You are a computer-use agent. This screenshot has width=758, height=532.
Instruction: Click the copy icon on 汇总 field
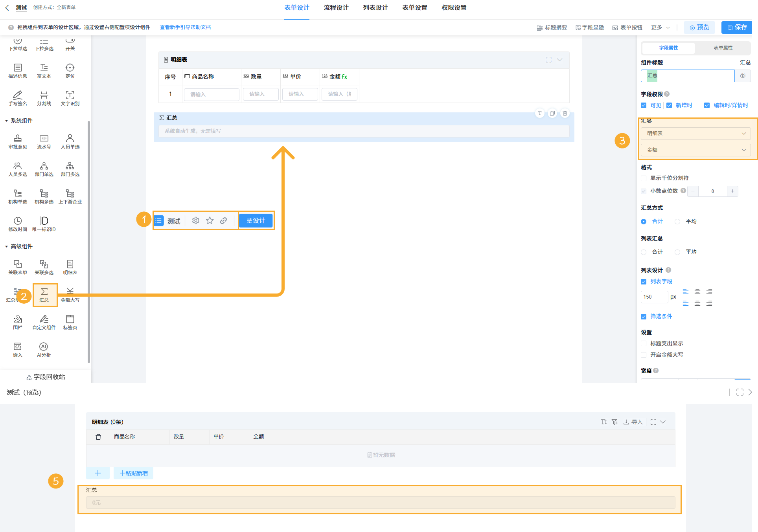pyautogui.click(x=552, y=113)
